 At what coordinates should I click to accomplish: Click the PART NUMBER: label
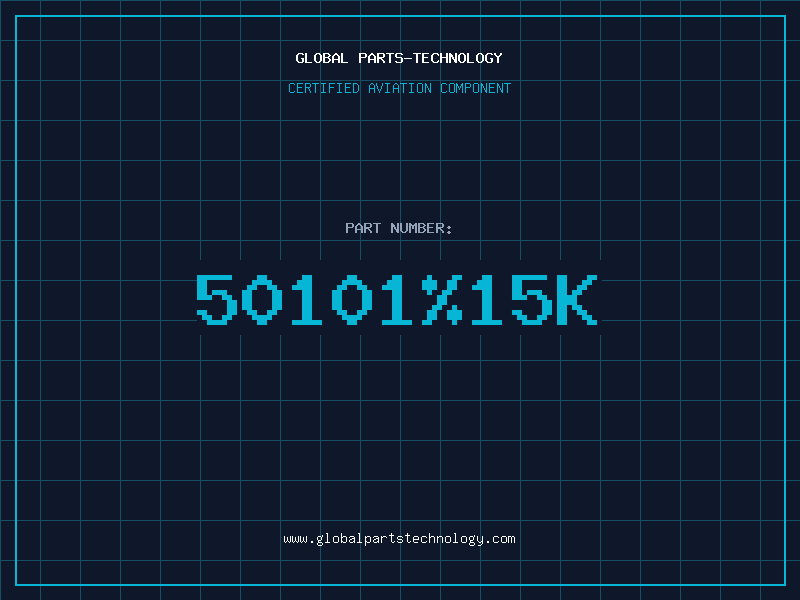399,228
